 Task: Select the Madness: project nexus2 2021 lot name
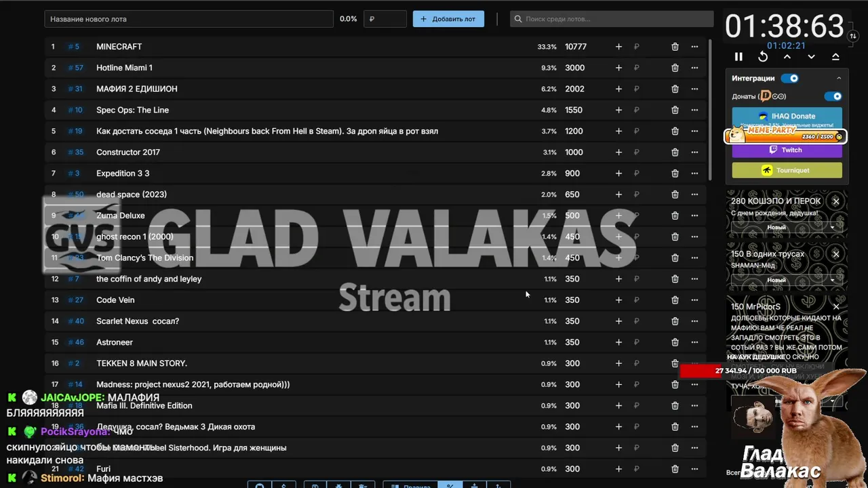coord(193,384)
